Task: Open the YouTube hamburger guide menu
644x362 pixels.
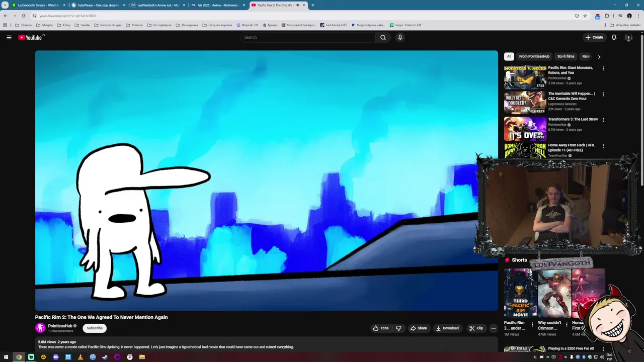Action: (x=9, y=37)
